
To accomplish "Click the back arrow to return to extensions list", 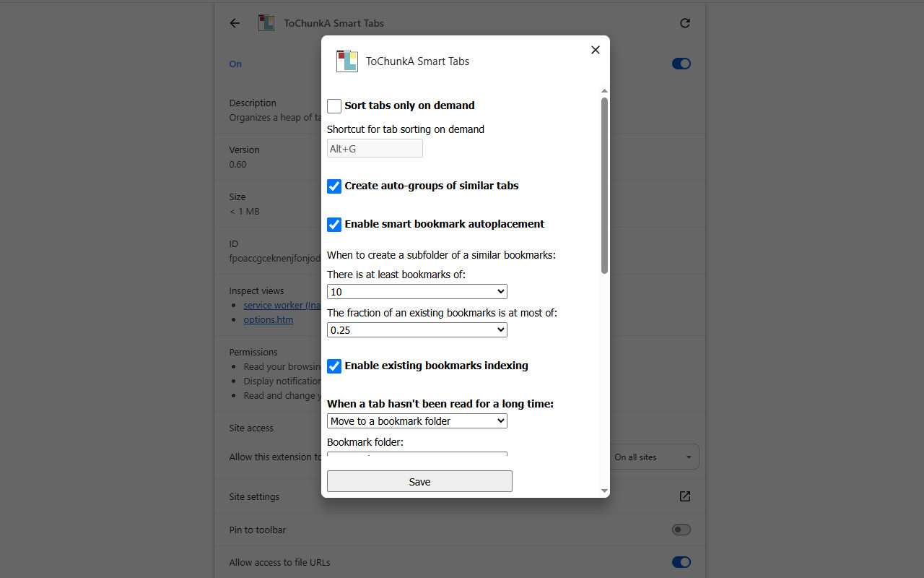I will coord(234,22).
